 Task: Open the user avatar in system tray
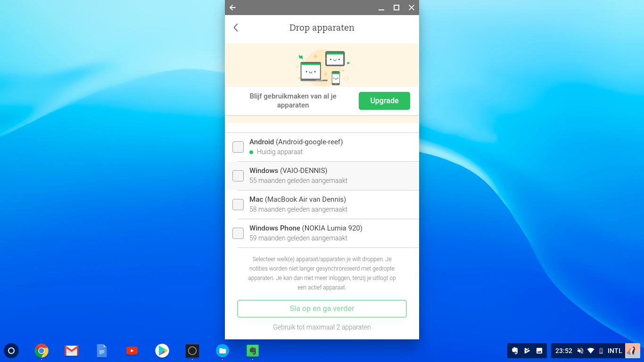tap(632, 351)
